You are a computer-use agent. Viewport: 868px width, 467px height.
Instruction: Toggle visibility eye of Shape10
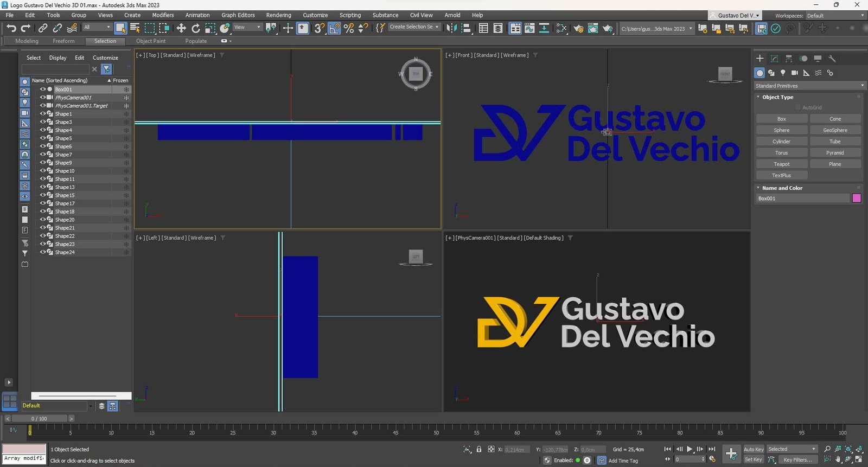(x=43, y=171)
